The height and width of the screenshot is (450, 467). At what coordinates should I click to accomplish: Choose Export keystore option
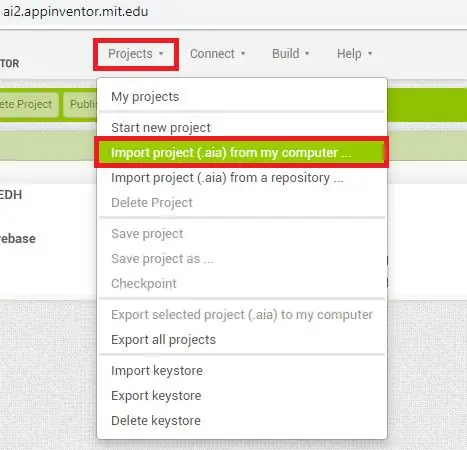[242, 396]
